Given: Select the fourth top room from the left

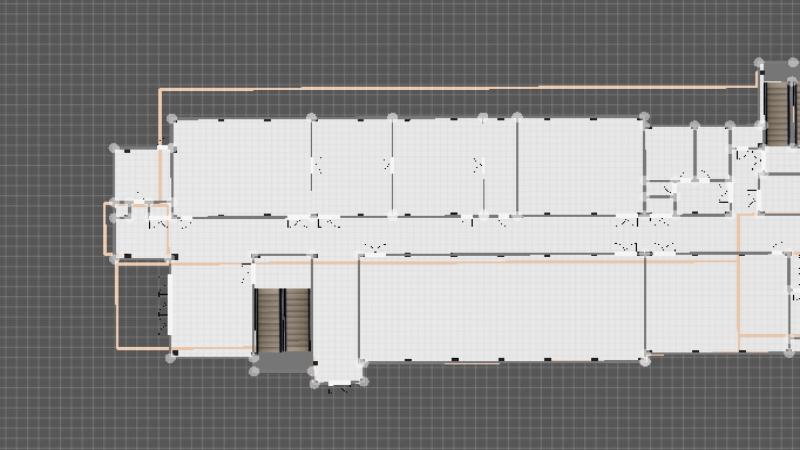Looking at the screenshot, I should pyautogui.click(x=578, y=165).
